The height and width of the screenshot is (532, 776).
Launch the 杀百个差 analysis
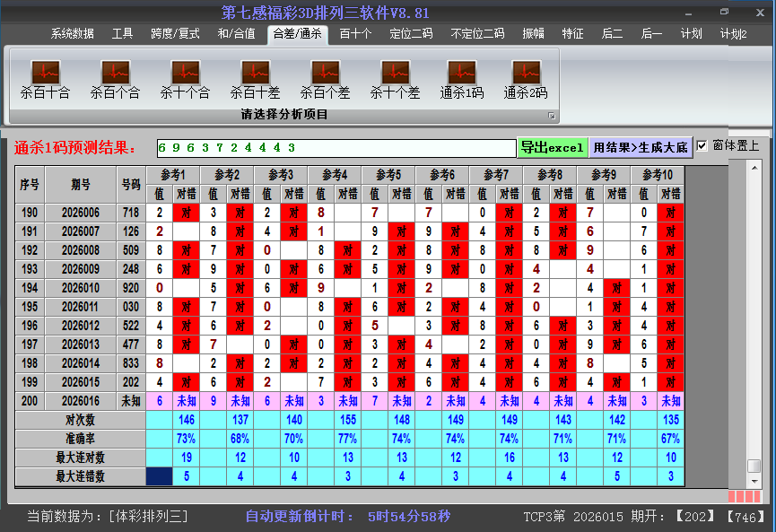[325, 78]
